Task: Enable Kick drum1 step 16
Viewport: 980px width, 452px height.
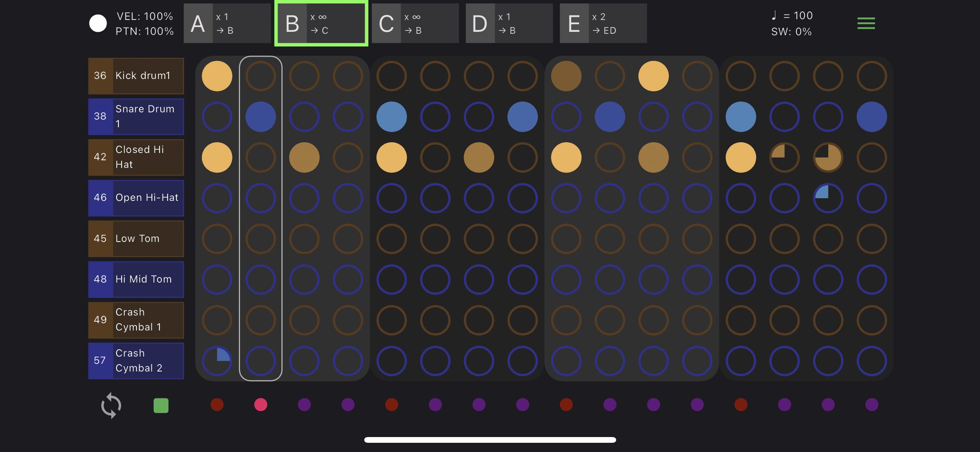Action: (x=872, y=76)
